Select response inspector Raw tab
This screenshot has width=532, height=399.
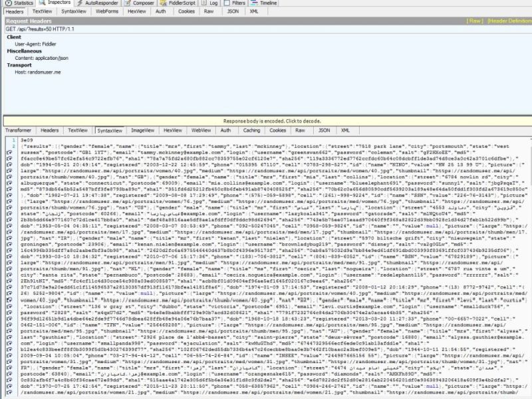click(x=300, y=130)
